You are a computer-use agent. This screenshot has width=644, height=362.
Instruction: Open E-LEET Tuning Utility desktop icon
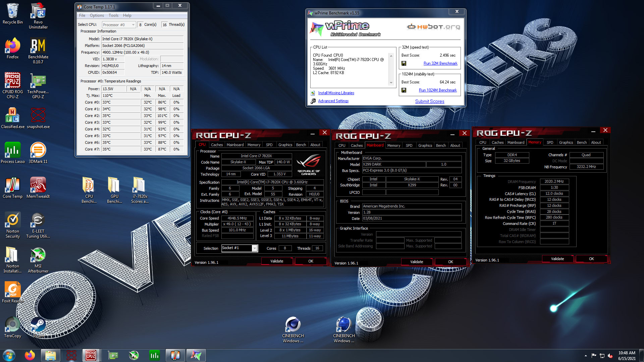coord(38,225)
